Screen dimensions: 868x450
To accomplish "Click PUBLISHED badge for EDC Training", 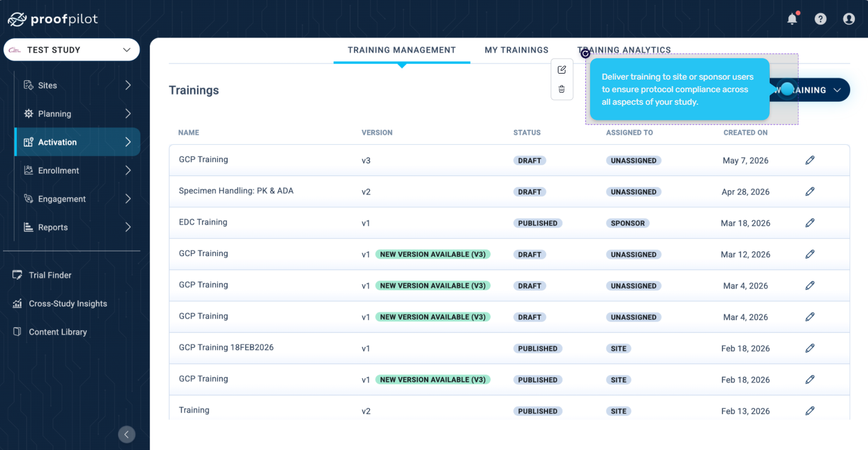I will (538, 223).
